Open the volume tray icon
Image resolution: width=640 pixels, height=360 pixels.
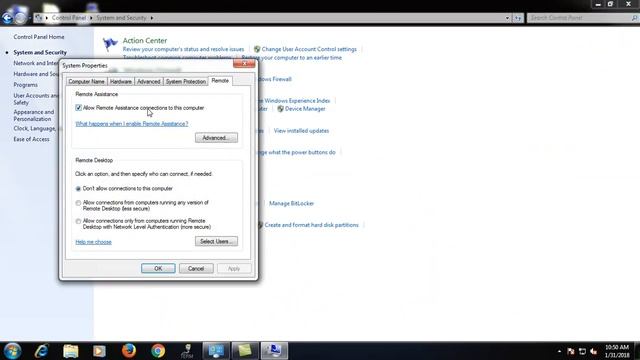pos(594,351)
